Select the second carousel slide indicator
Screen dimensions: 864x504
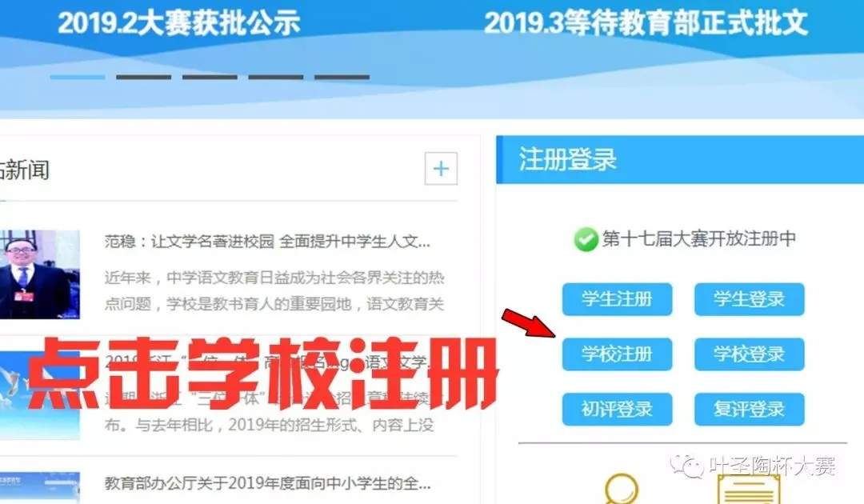coord(143,77)
